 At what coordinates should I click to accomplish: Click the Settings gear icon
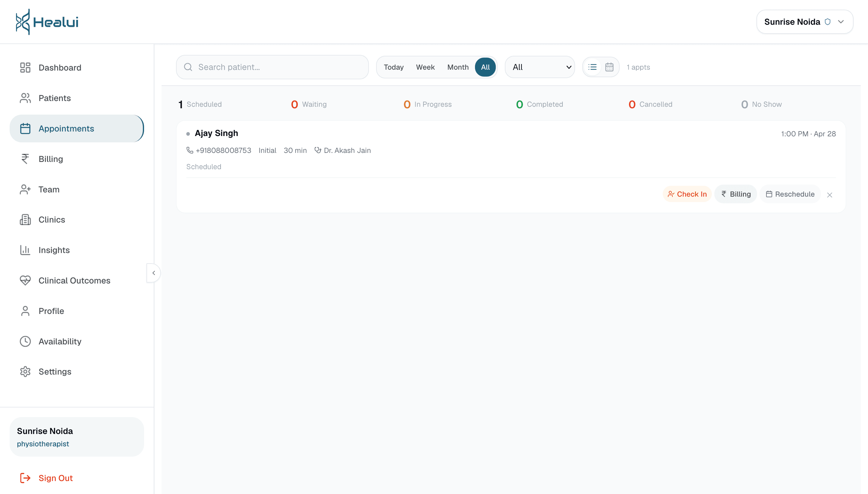25,372
